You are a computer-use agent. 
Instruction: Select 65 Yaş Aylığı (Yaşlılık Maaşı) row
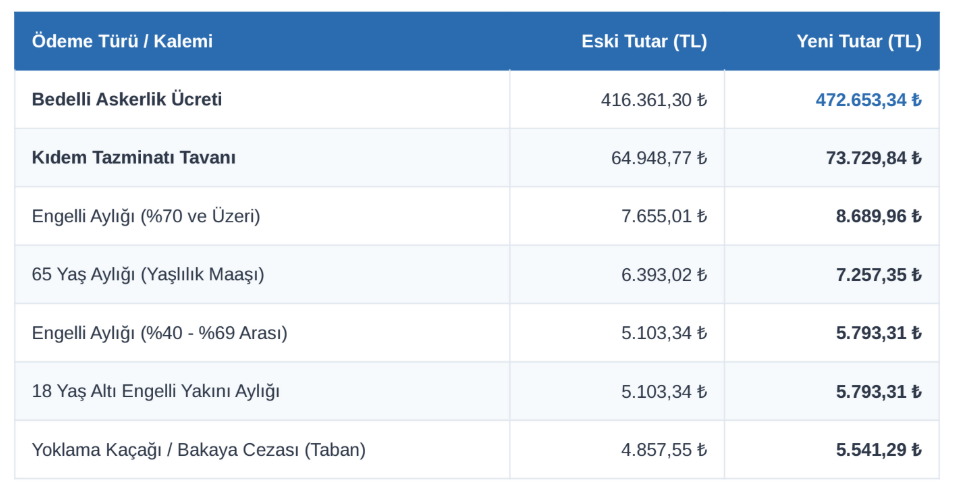(x=477, y=274)
